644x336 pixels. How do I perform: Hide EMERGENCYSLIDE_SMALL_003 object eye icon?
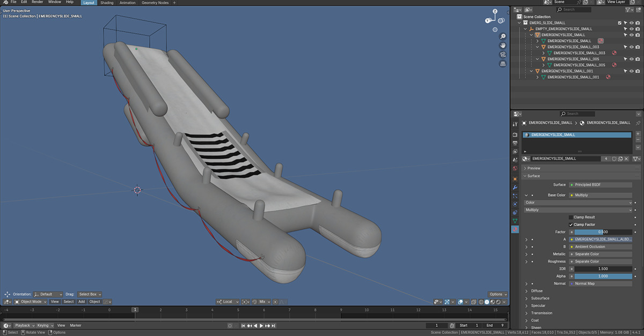[632, 47]
